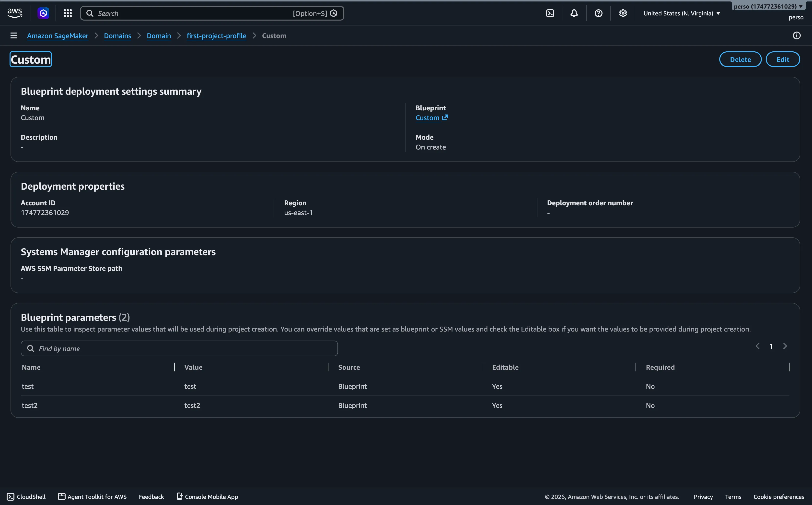This screenshot has height=505, width=812.
Task: Navigate to first-project-profile breadcrumb
Action: point(216,36)
